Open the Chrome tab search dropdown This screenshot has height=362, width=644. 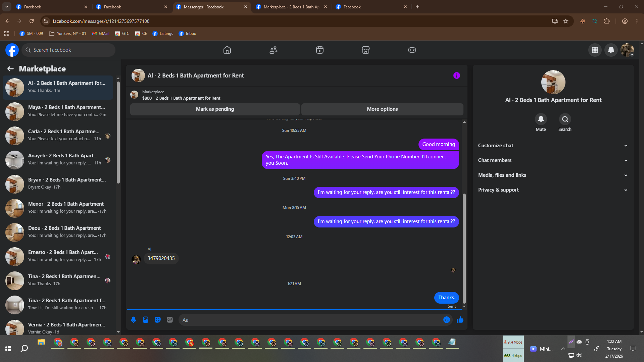coord(7,7)
